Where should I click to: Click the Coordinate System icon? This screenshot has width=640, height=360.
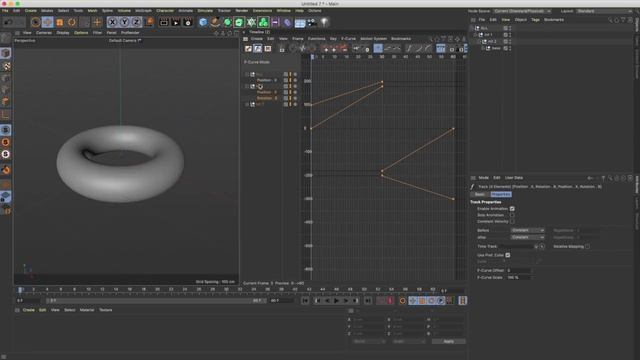tap(149, 22)
